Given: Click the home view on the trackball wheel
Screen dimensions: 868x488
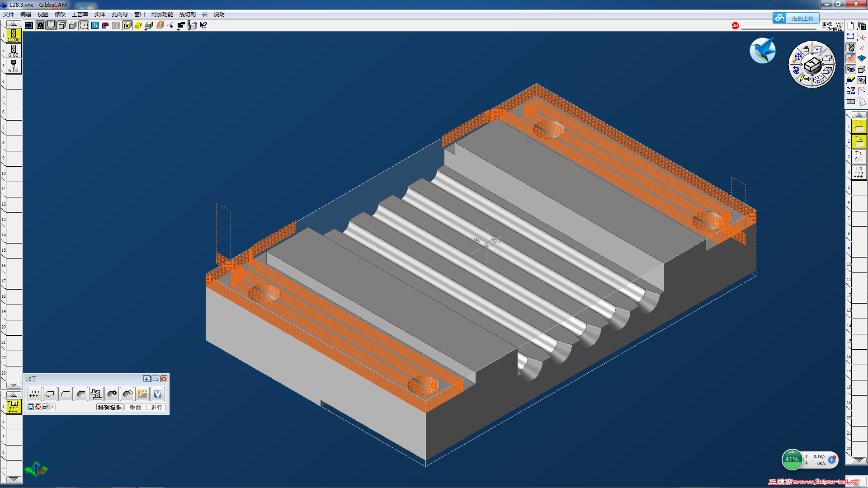Looking at the screenshot, I should 806,49.
